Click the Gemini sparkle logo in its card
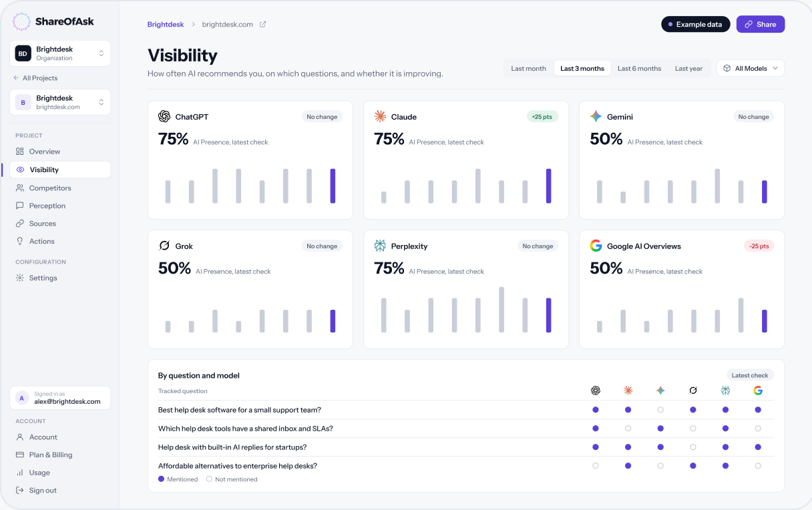The width and height of the screenshot is (812, 510). (596, 117)
